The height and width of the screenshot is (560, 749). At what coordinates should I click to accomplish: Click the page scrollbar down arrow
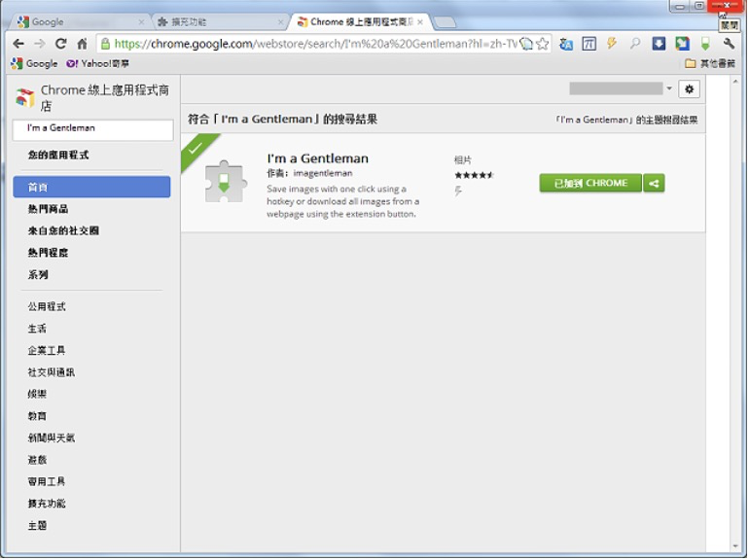735,546
